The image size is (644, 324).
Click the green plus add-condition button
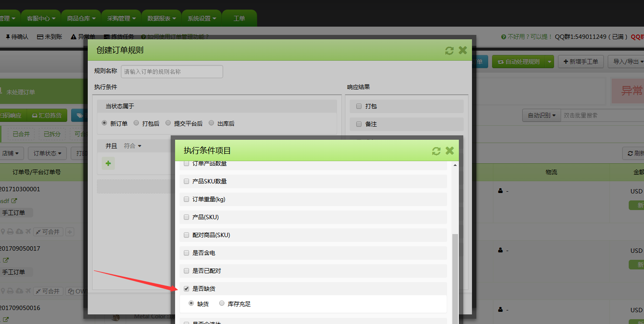pos(108,164)
